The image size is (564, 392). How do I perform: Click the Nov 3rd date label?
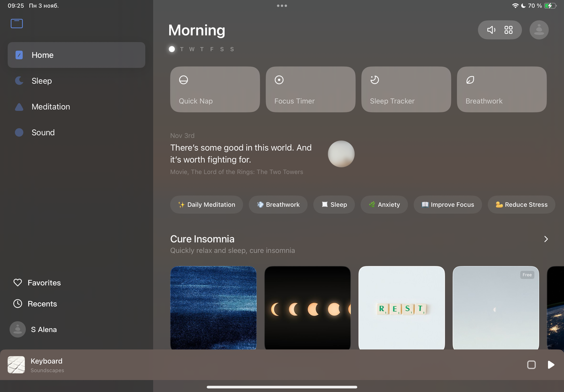pyautogui.click(x=182, y=135)
